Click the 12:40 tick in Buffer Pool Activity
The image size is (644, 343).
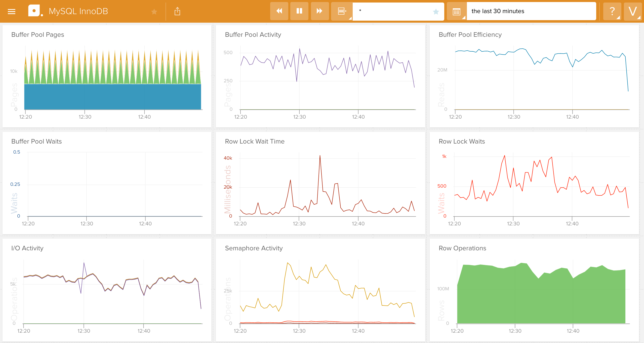point(358,117)
